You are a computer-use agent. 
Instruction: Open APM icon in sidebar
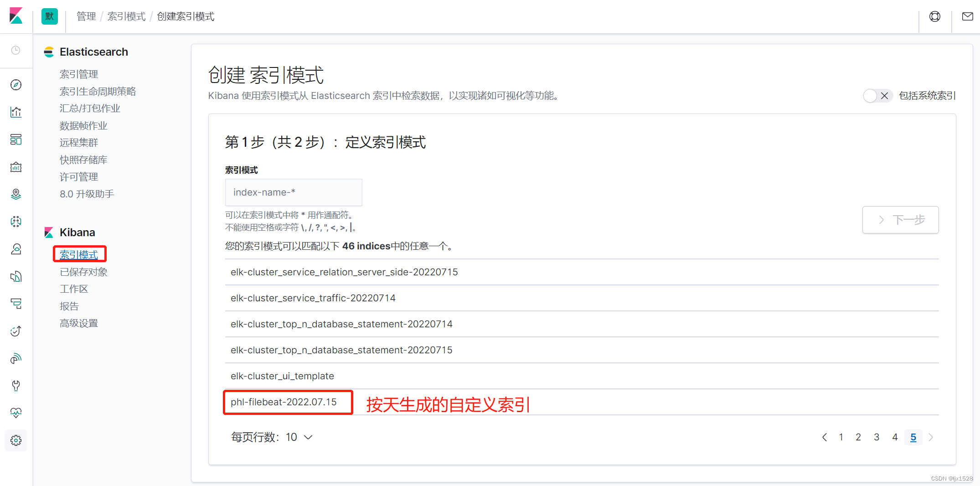click(16, 304)
